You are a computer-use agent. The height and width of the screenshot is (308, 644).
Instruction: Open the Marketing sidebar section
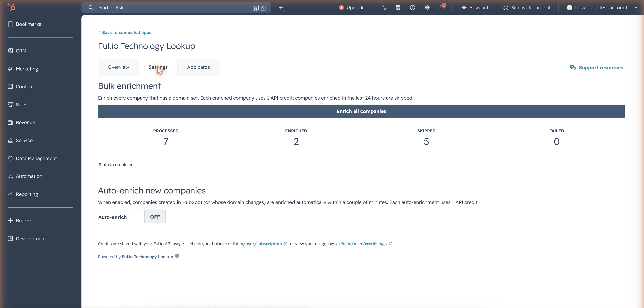pyautogui.click(x=23, y=69)
